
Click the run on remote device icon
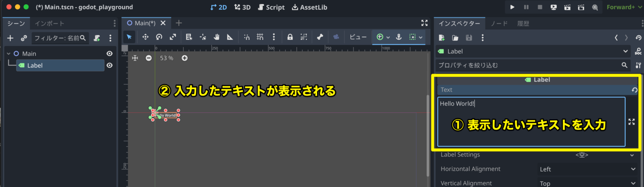click(553, 7)
